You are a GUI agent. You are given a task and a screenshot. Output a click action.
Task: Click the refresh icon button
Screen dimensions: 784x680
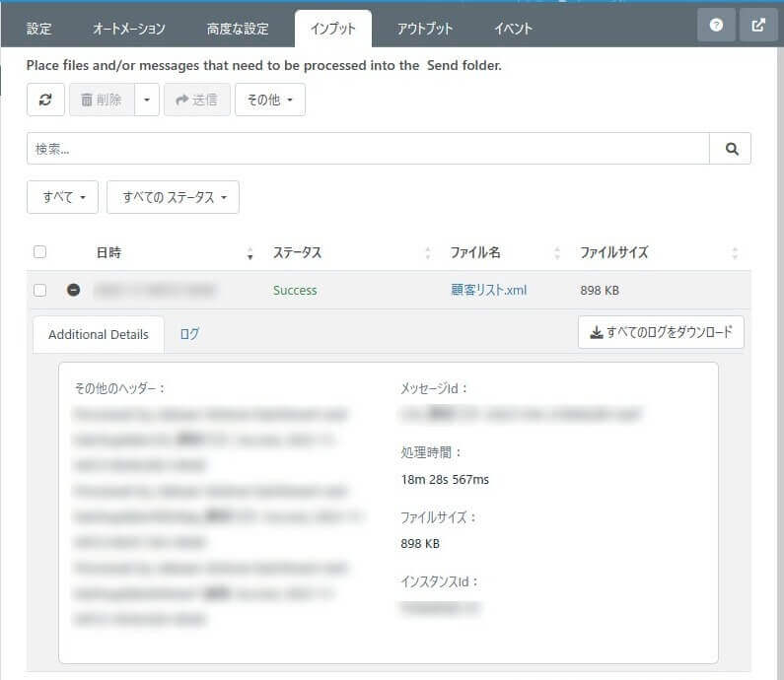pyautogui.click(x=45, y=100)
